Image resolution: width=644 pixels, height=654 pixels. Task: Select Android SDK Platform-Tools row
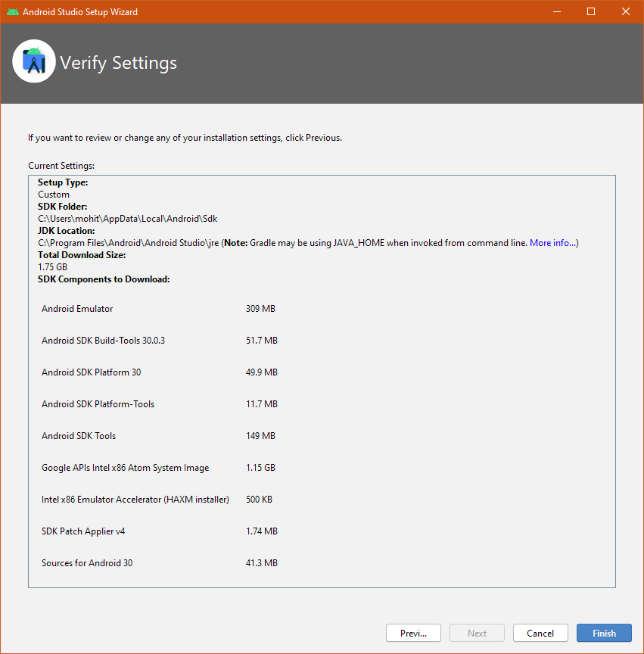[98, 404]
